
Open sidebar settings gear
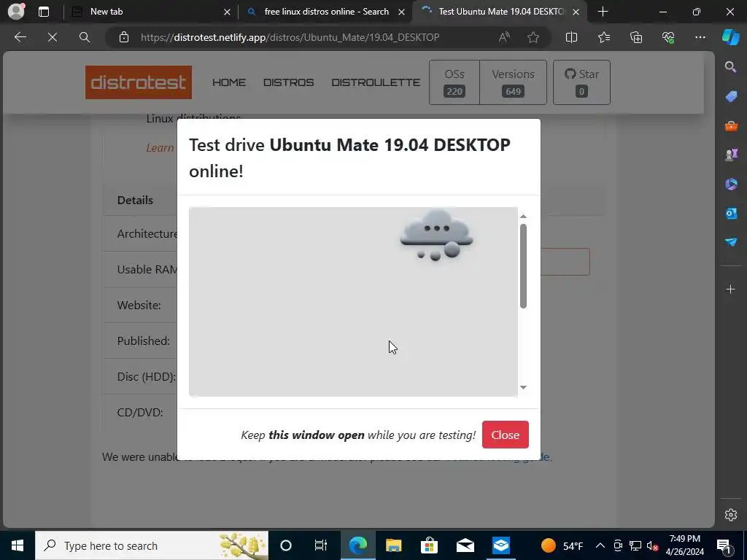point(731,515)
